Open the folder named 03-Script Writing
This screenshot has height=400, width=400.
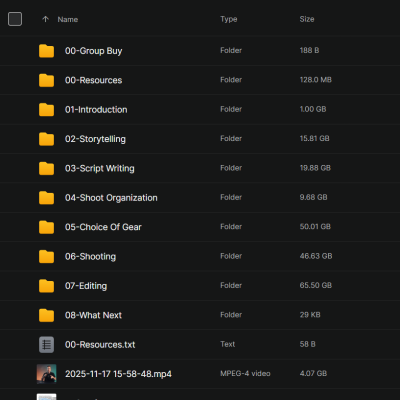tap(100, 168)
